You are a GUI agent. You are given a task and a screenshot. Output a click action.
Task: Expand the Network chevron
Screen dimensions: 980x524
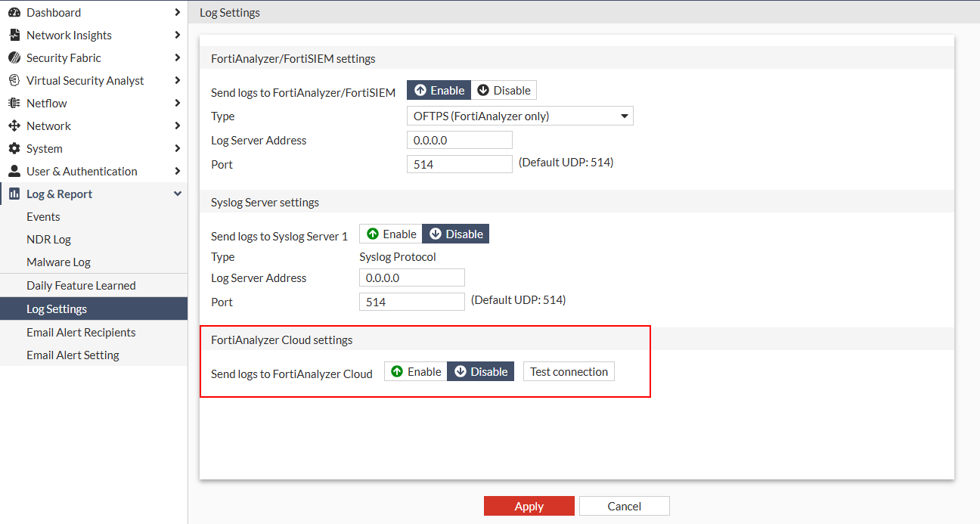point(177,126)
